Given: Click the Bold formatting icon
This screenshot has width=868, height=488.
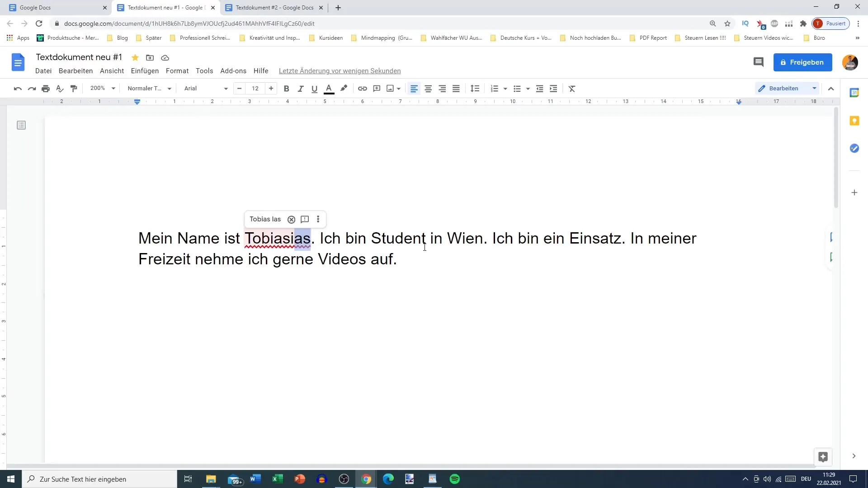Looking at the screenshot, I should pyautogui.click(x=286, y=88).
